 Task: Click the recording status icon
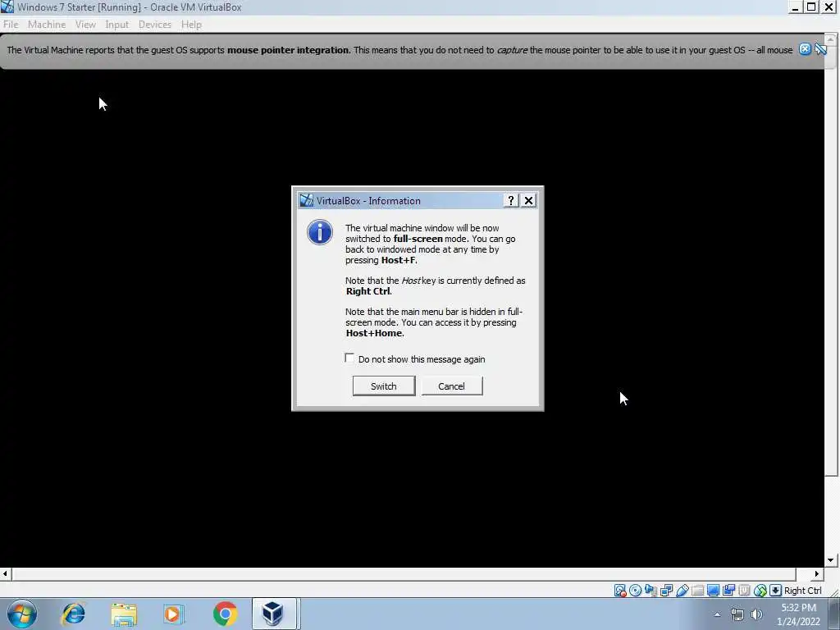[x=728, y=591]
